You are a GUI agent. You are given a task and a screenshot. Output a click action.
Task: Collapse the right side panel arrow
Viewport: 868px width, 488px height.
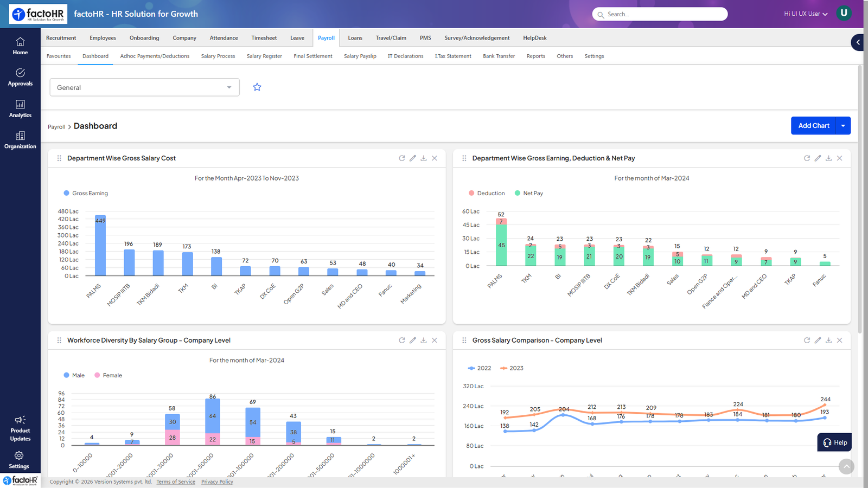(858, 42)
